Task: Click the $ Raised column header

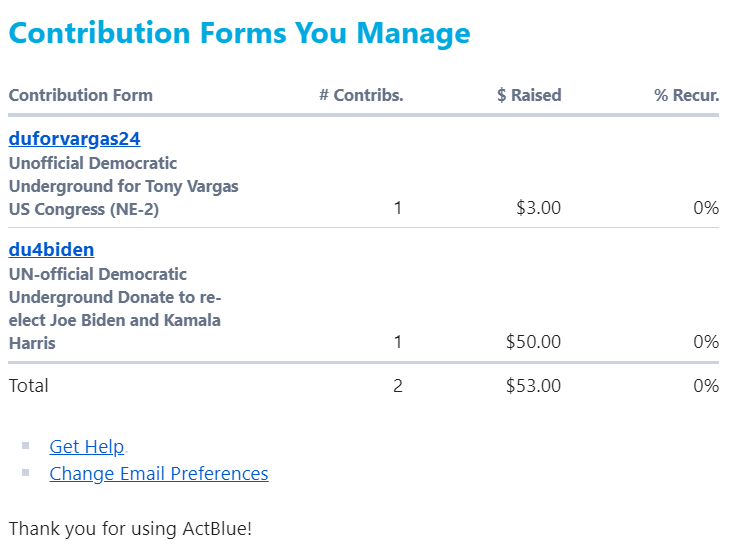Action: [529, 96]
